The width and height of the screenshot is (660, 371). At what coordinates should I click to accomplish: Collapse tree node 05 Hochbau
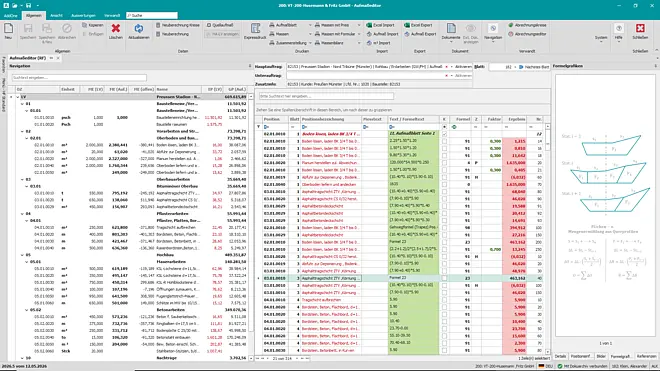coord(22,255)
